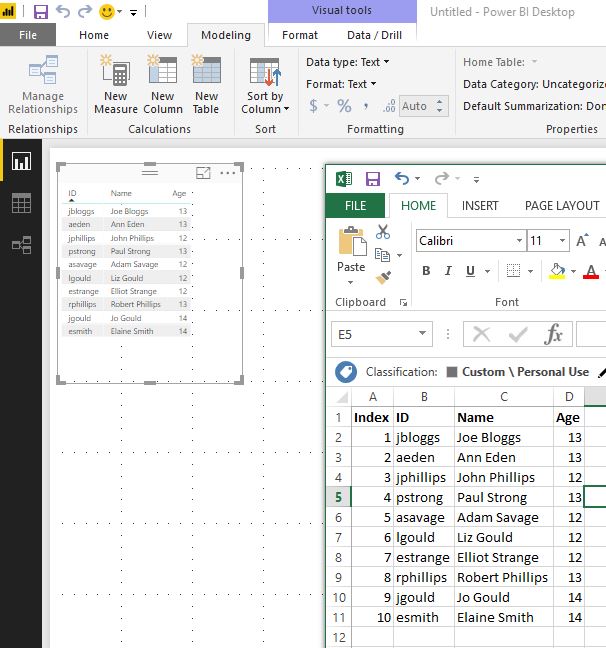The width and height of the screenshot is (606, 648).
Task: Open Excel underline style dropdown arrow
Action: pyautogui.click(x=488, y=272)
